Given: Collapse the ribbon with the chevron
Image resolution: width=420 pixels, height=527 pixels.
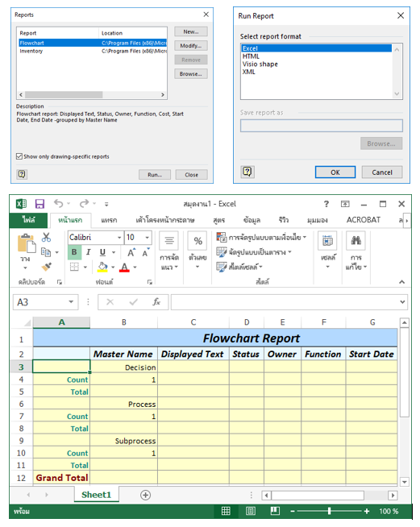Looking at the screenshot, I should (401, 282).
